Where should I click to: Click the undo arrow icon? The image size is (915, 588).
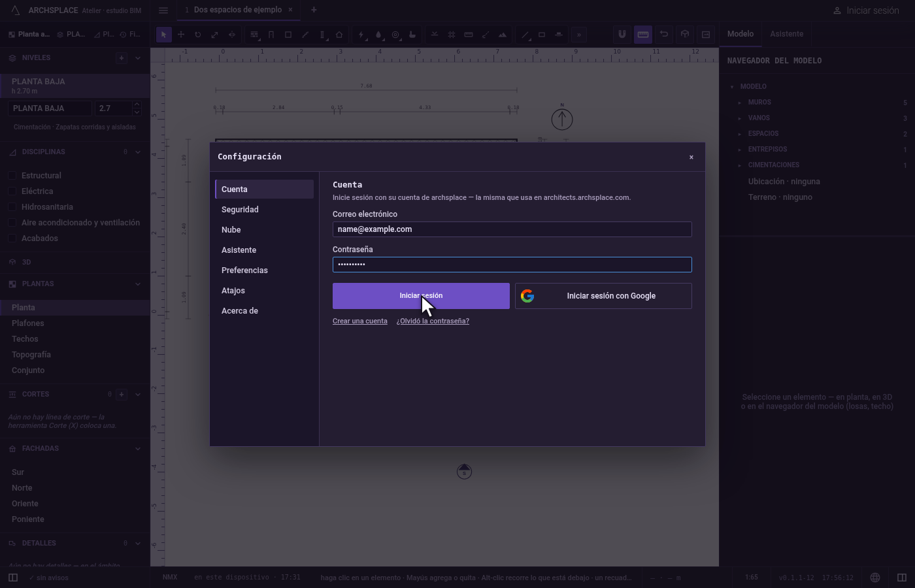click(x=664, y=34)
